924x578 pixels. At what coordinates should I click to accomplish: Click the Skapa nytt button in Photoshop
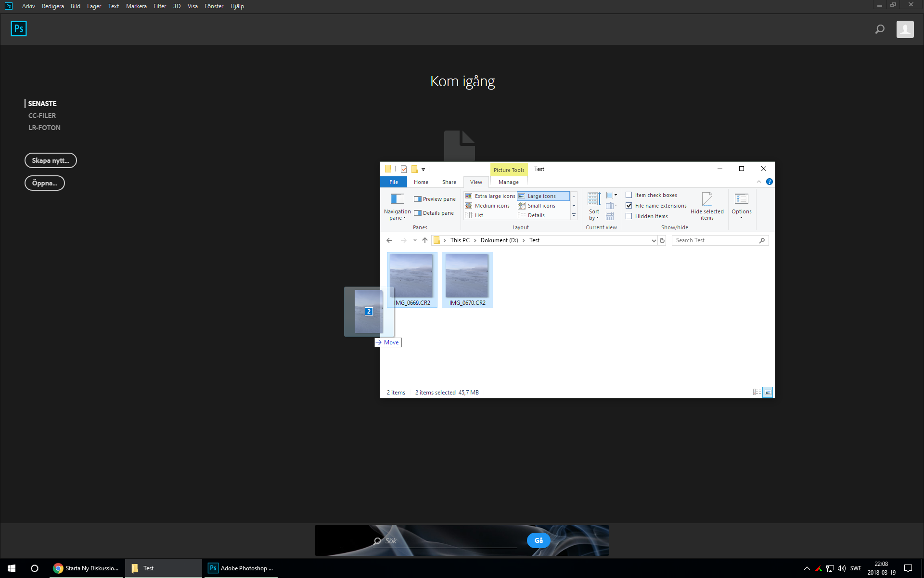[51, 160]
